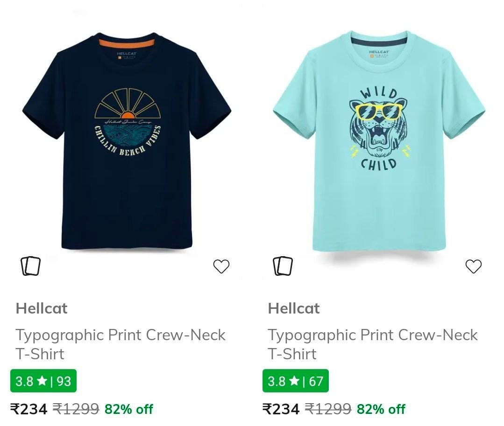
Task: Open the left Typographic Print Crew-Neck T-Shirt title
Action: (x=121, y=344)
